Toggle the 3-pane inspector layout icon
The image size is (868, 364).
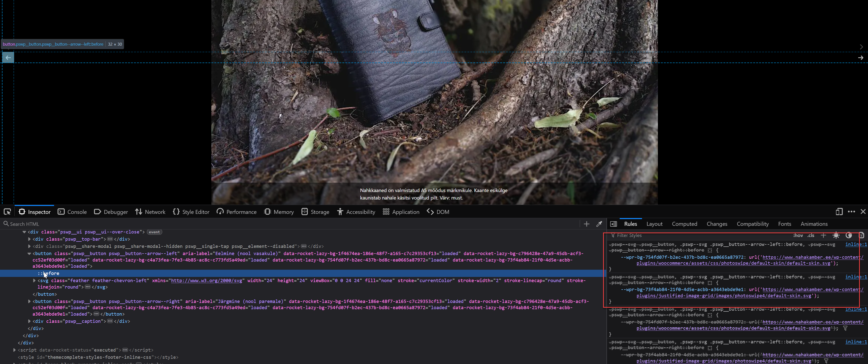click(x=613, y=224)
